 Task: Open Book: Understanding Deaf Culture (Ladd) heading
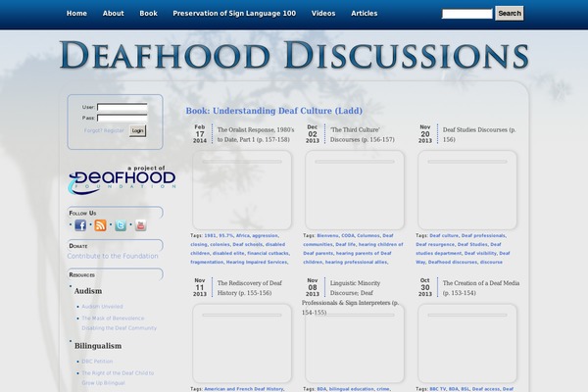tap(274, 111)
